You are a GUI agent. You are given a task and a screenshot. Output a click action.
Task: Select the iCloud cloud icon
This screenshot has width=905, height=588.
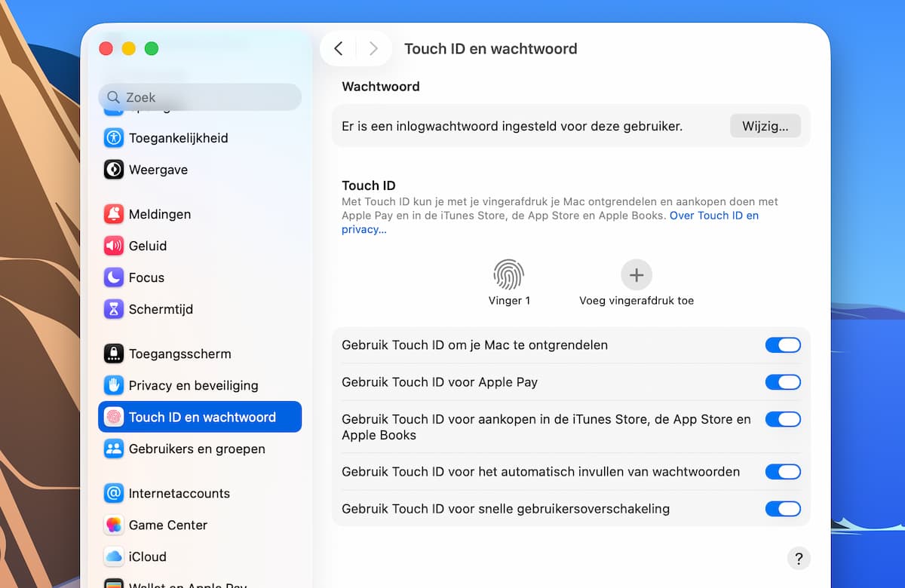114,556
